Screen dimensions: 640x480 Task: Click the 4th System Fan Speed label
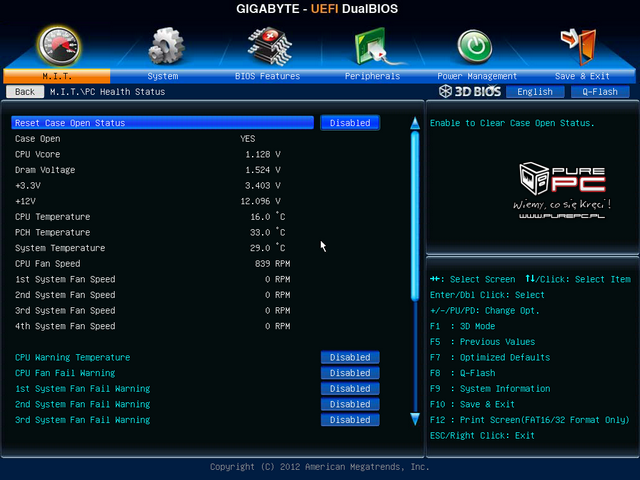pyautogui.click(x=65, y=326)
